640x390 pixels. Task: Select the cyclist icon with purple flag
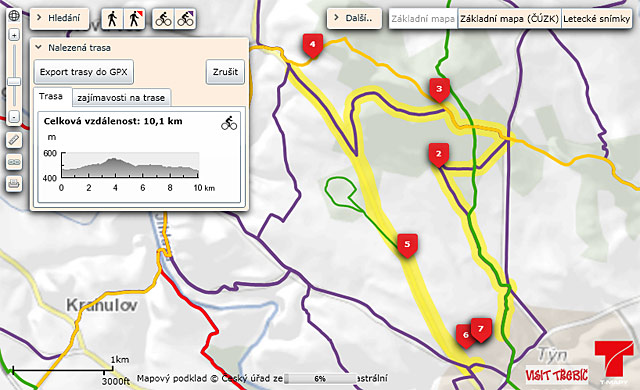(x=185, y=19)
